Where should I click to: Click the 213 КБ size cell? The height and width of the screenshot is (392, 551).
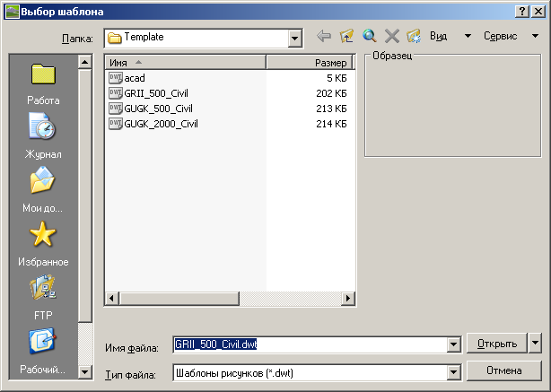pos(331,109)
